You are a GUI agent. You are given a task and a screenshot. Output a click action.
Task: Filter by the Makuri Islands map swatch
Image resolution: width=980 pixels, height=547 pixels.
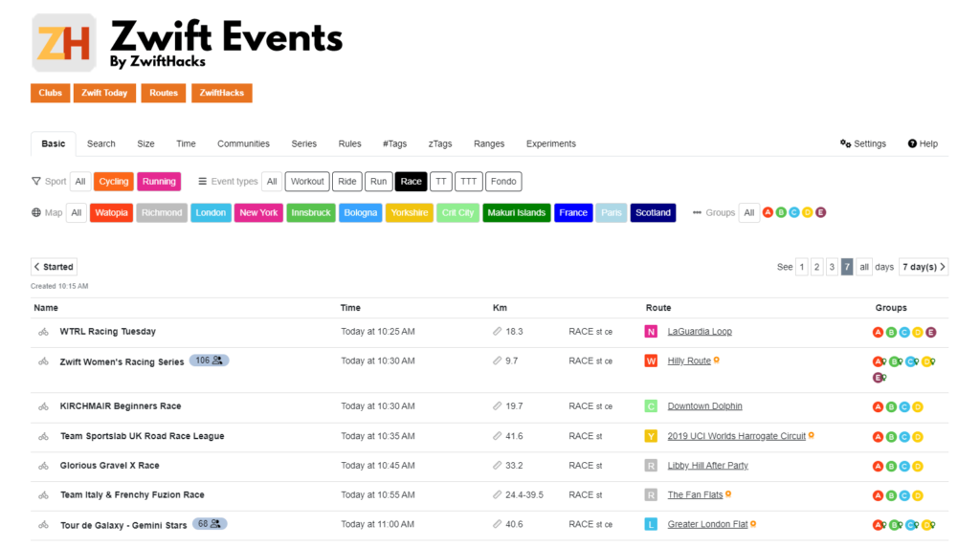click(x=516, y=213)
